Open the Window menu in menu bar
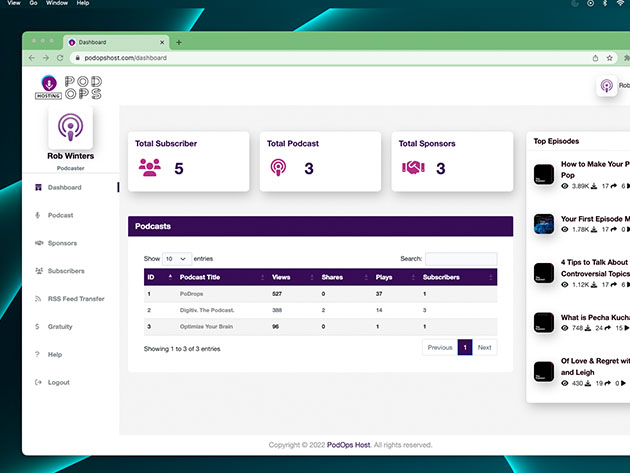The height and width of the screenshot is (473, 630). (x=57, y=4)
